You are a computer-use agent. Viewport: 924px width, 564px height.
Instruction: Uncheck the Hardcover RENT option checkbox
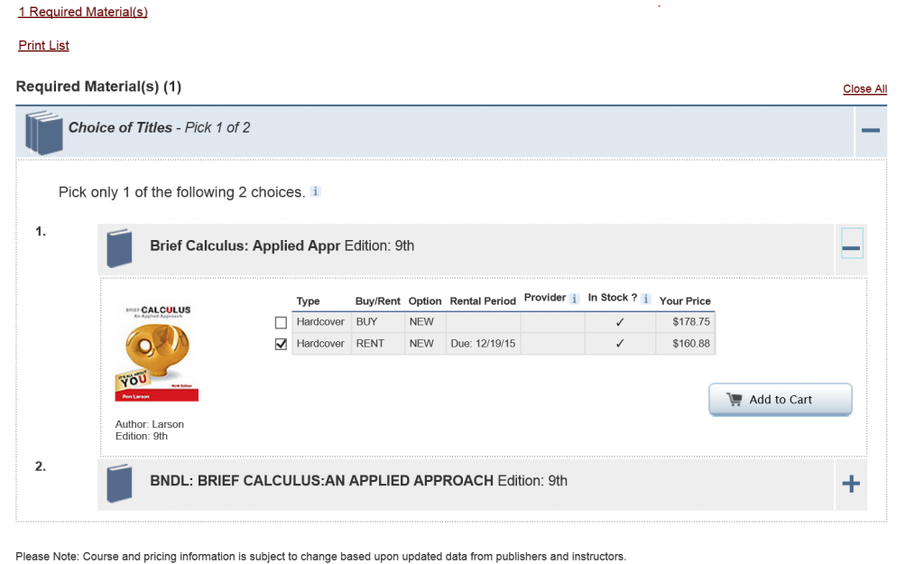pos(281,344)
